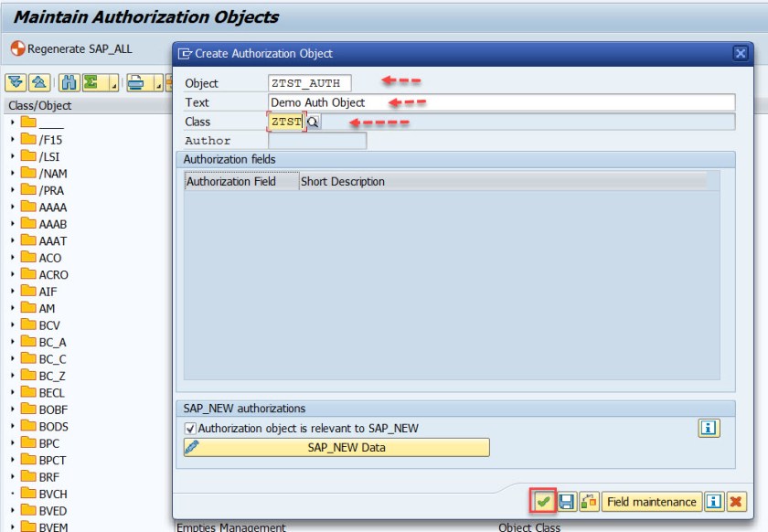This screenshot has width=768, height=532.
Task: Select the BPC tree item
Action: tap(49, 443)
